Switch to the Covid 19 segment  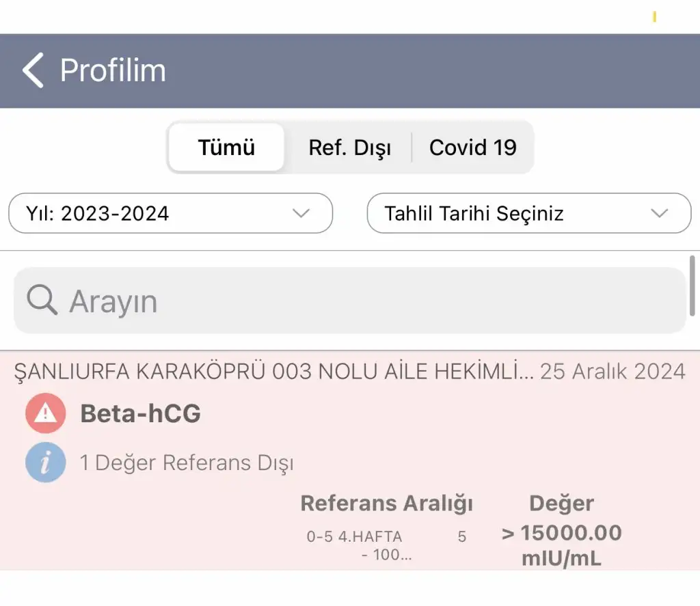point(473,148)
